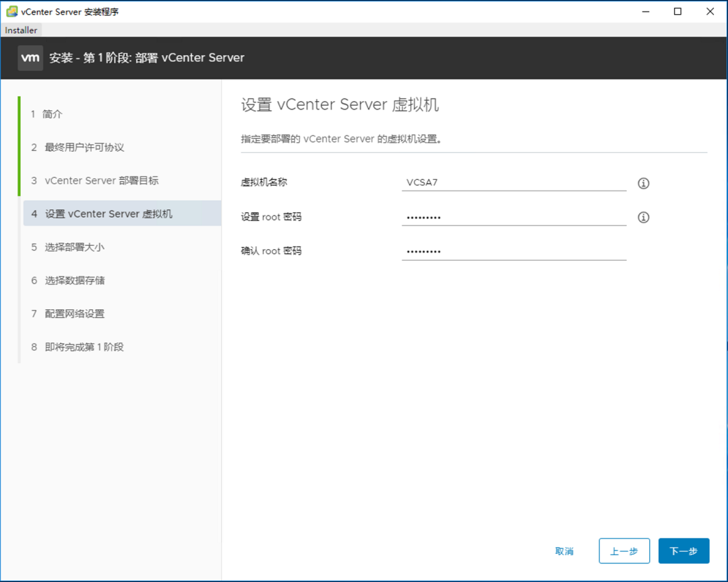Minimize the installer window
The height and width of the screenshot is (582, 728).
coord(645,11)
